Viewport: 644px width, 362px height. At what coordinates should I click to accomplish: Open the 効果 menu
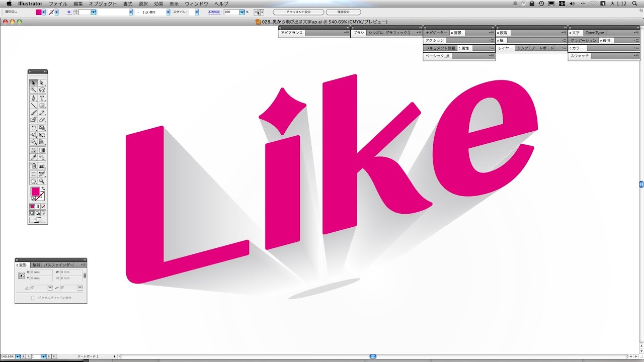[158, 4]
